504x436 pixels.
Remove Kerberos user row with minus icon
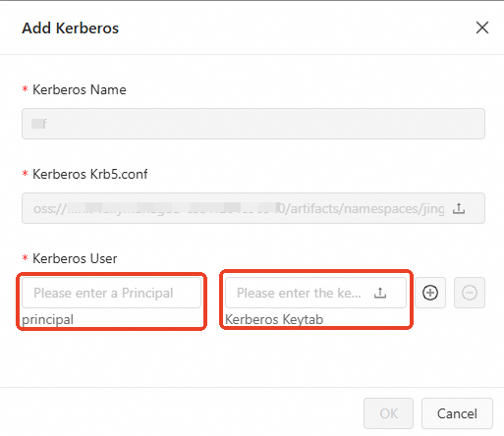pyautogui.click(x=470, y=293)
